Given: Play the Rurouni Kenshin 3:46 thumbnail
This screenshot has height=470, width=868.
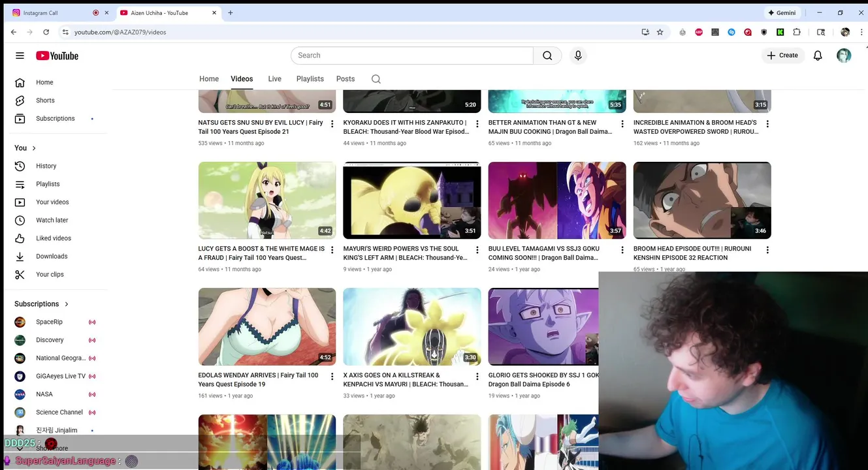Looking at the screenshot, I should coord(702,200).
